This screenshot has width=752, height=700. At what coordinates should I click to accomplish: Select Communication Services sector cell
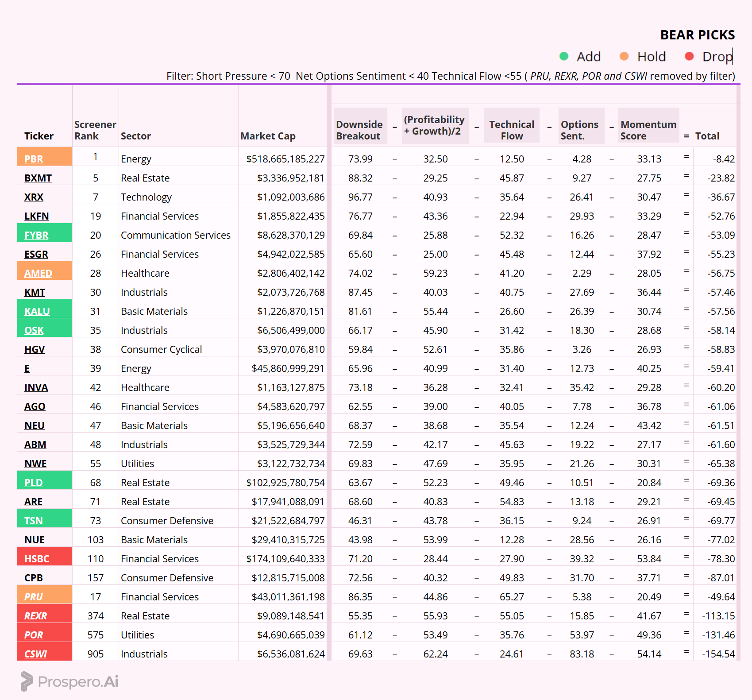(x=176, y=235)
